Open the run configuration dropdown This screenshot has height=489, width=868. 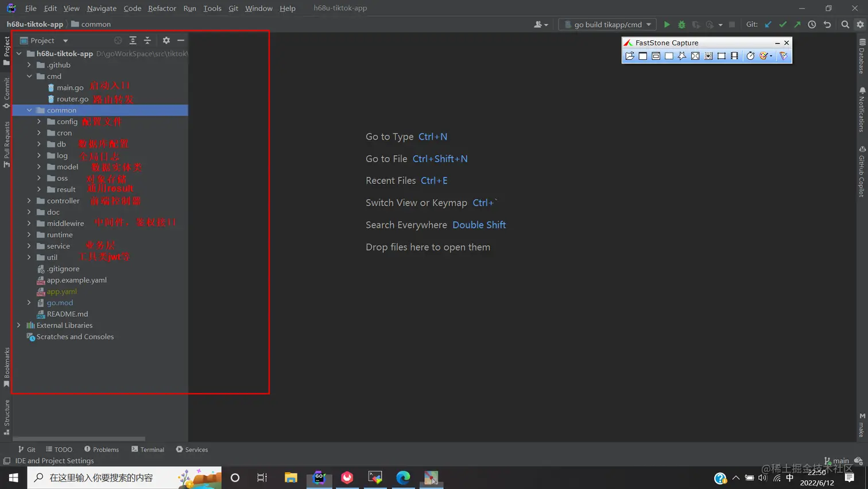[607, 25]
